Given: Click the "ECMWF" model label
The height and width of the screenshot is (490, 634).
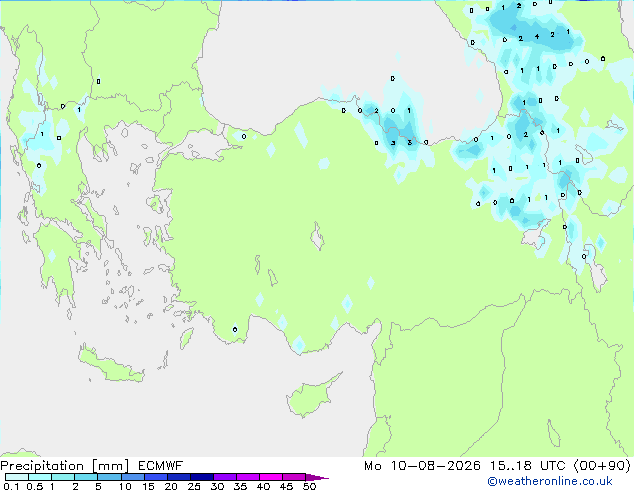Looking at the screenshot, I should pos(161,466).
